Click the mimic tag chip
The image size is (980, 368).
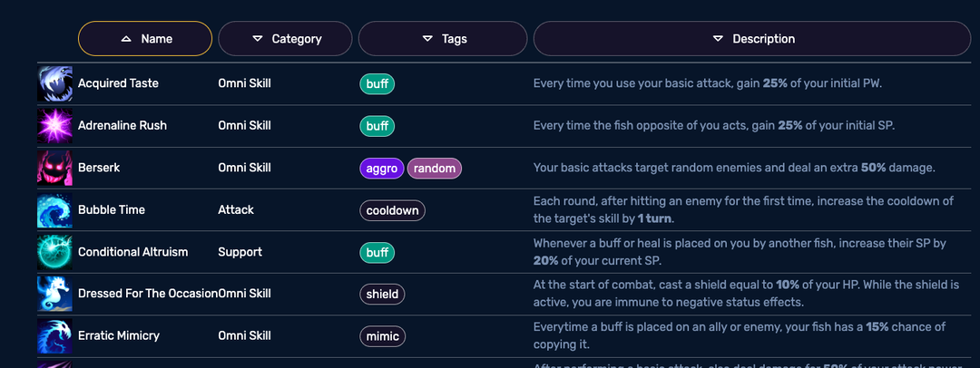tap(383, 337)
